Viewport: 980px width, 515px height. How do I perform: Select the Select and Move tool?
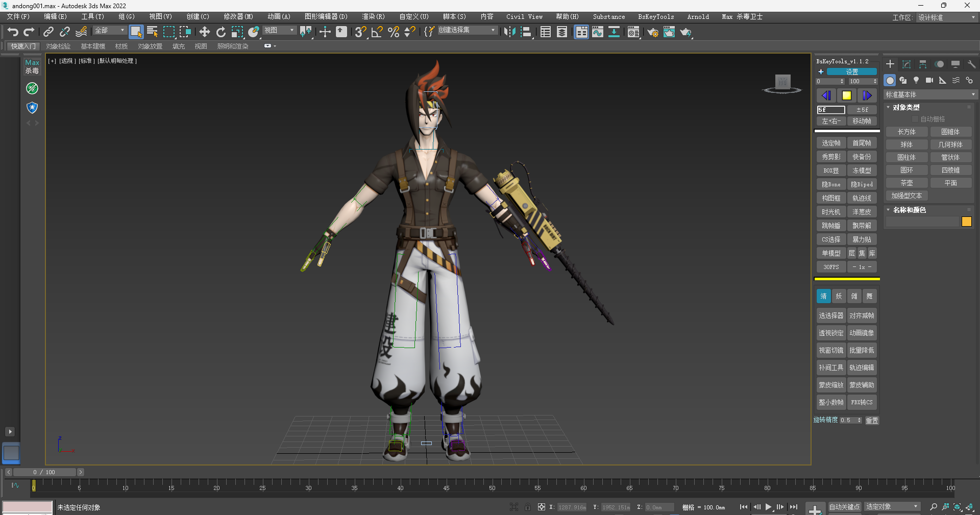[204, 32]
